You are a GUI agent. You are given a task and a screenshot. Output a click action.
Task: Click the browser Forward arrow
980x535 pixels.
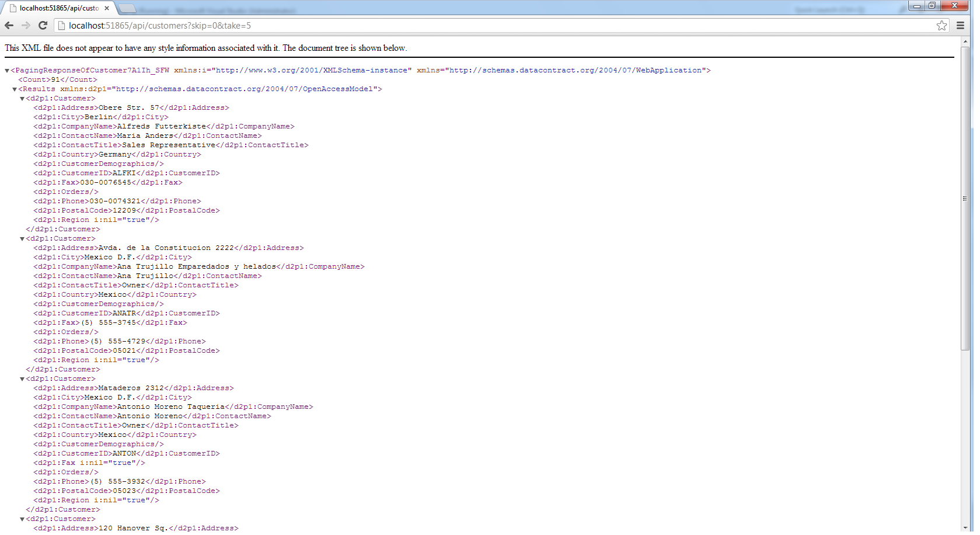point(26,26)
